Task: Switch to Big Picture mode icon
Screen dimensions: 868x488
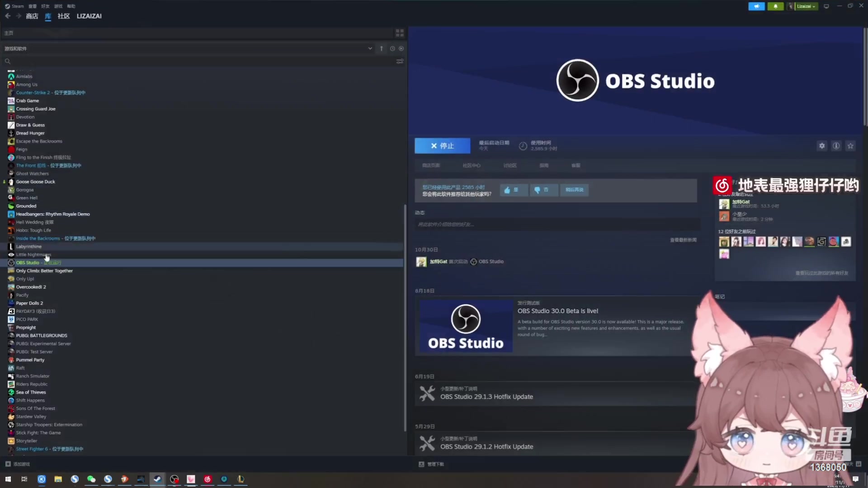Action: (826, 6)
